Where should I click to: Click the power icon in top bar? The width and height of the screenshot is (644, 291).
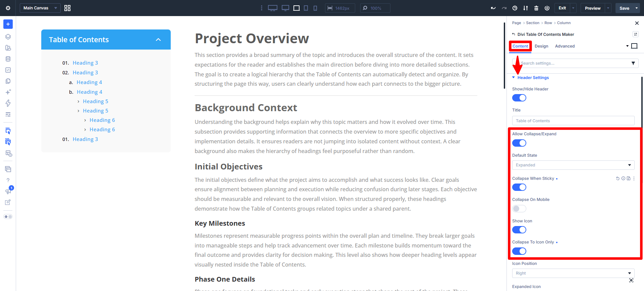[x=547, y=8]
